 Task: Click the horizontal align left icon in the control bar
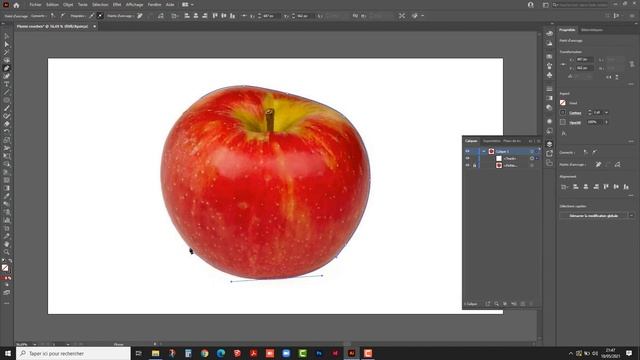(187, 16)
